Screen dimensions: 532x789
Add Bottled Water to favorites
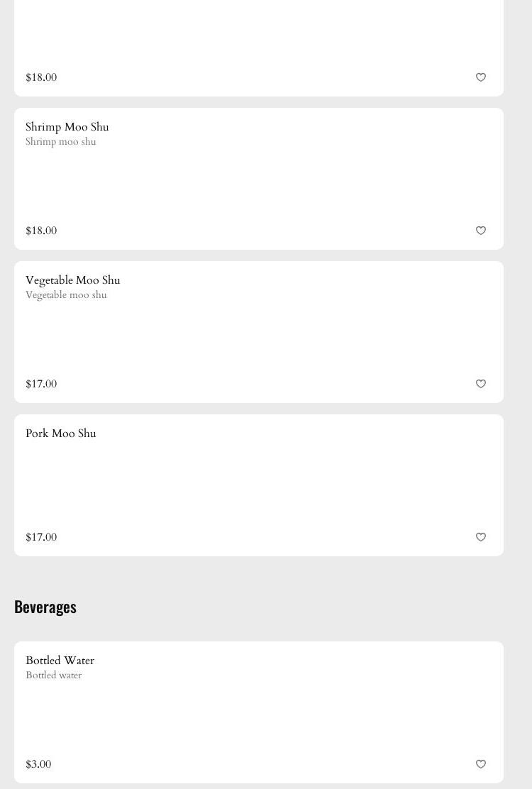(481, 764)
